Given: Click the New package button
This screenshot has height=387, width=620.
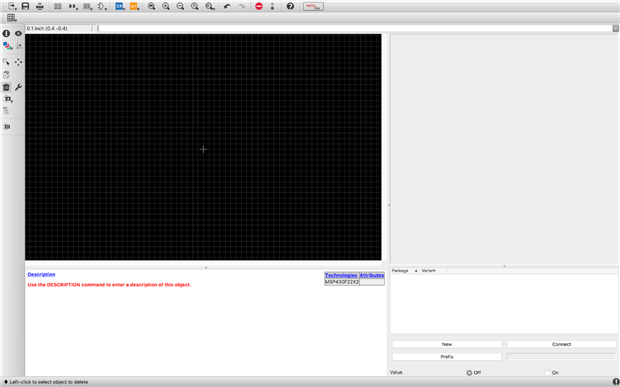Looking at the screenshot, I should pos(447,344).
